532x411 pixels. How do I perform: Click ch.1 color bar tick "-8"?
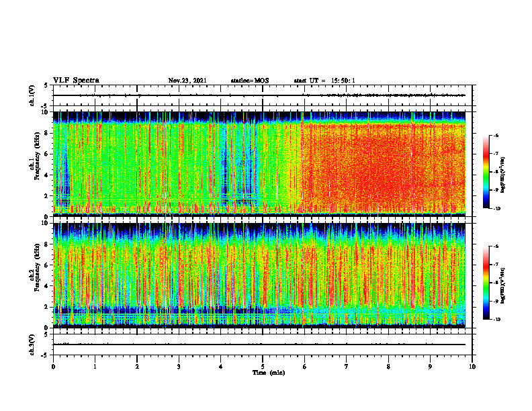(x=496, y=172)
